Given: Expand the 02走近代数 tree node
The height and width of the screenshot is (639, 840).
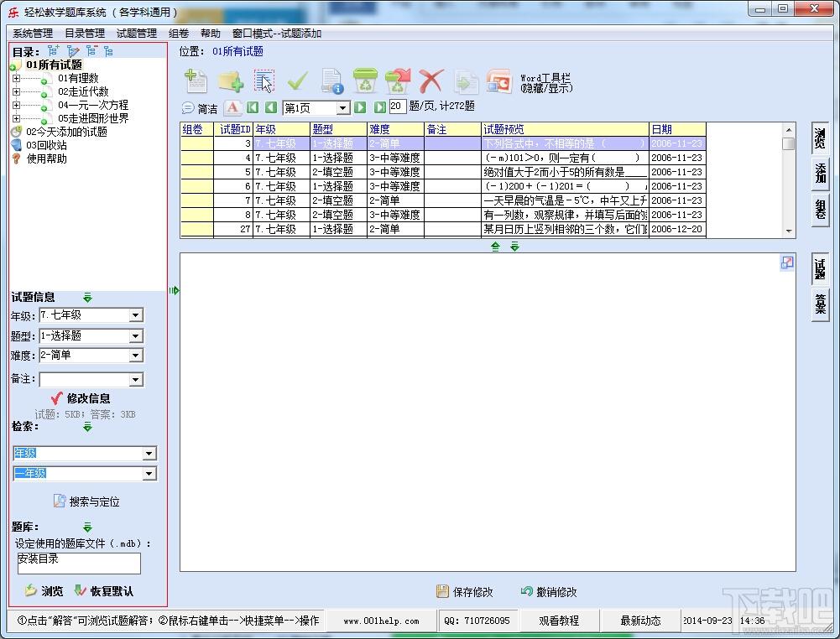Looking at the screenshot, I should pos(16,91).
